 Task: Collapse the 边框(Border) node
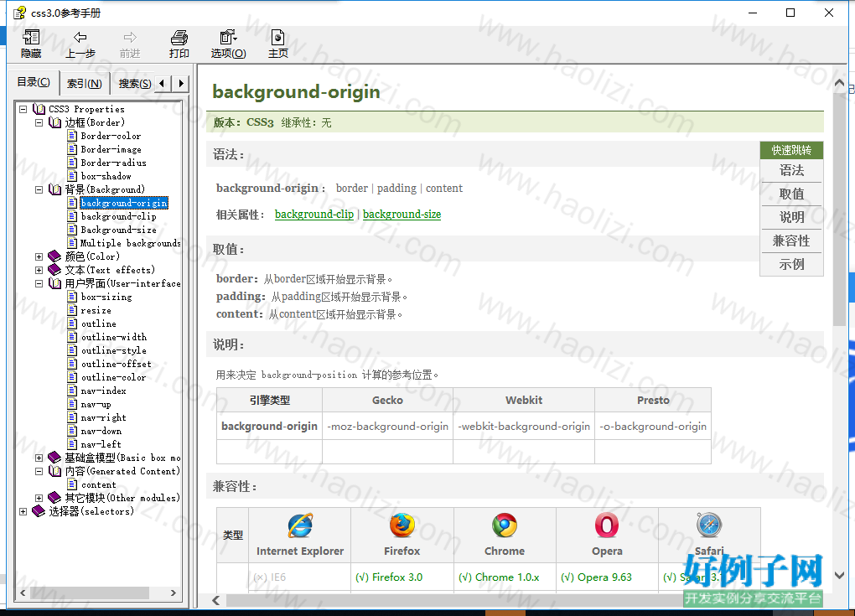point(39,122)
